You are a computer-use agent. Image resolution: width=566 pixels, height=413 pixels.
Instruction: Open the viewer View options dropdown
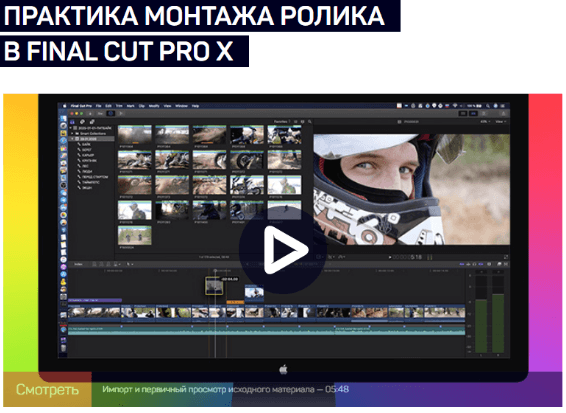[x=501, y=121]
